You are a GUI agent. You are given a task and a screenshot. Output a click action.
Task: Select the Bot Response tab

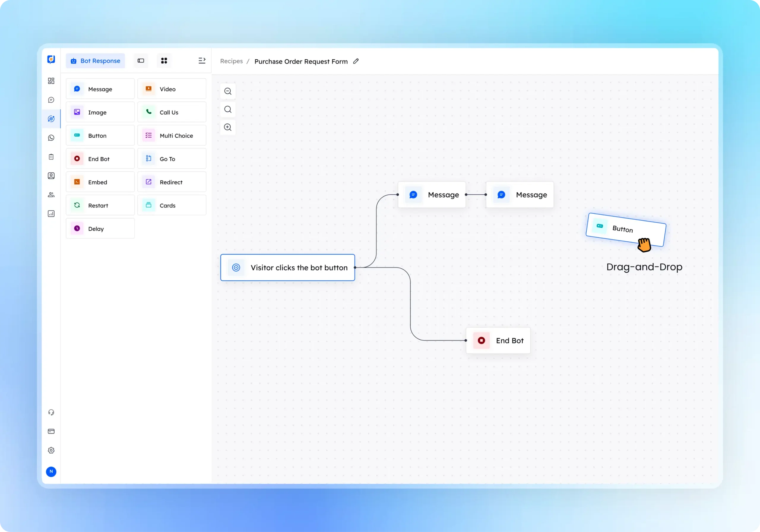click(95, 61)
